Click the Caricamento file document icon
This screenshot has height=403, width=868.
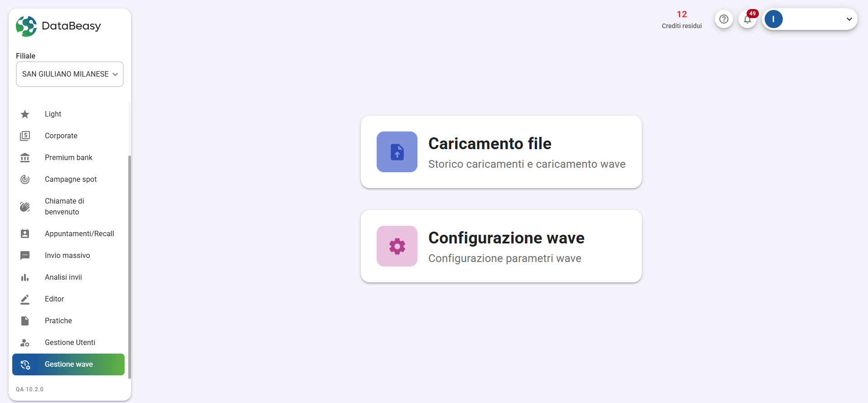(397, 152)
